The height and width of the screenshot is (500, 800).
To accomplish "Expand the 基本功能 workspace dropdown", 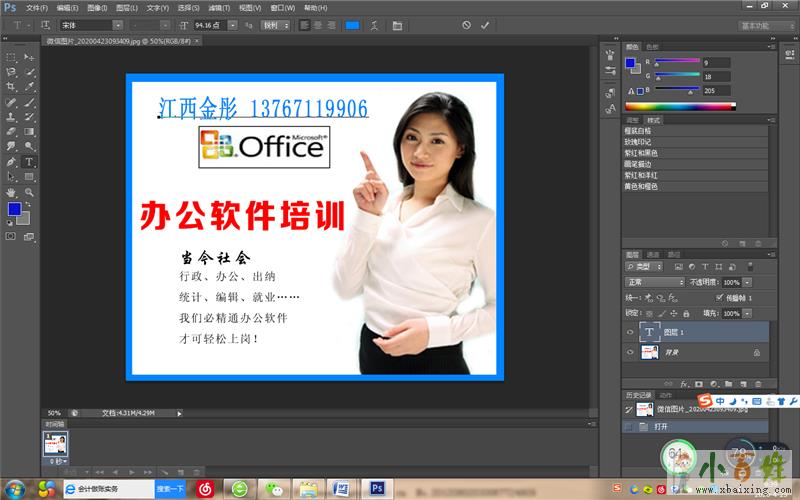I will 762,24.
